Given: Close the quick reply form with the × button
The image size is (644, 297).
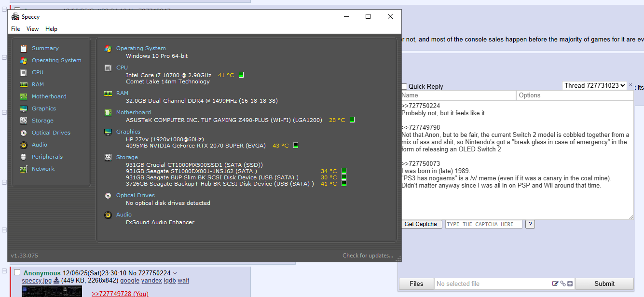Looking at the screenshot, I should tap(630, 85).
